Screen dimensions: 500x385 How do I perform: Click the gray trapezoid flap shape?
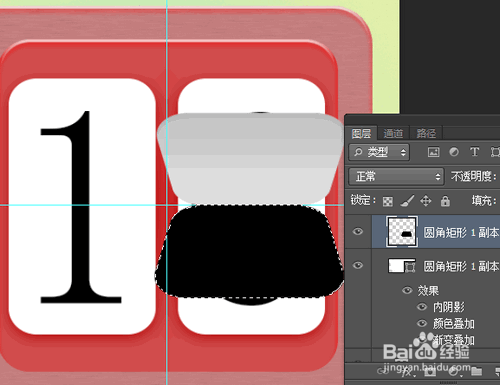[x=250, y=158]
